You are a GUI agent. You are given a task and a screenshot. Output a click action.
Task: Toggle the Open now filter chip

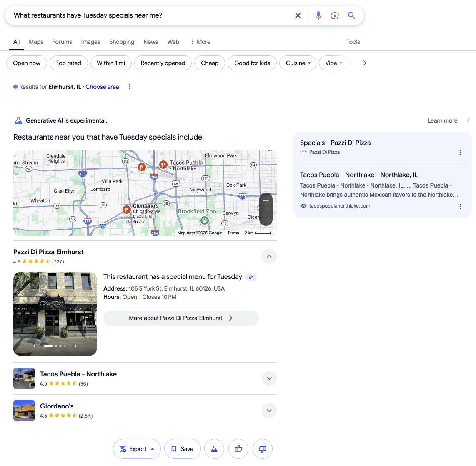[x=26, y=63]
